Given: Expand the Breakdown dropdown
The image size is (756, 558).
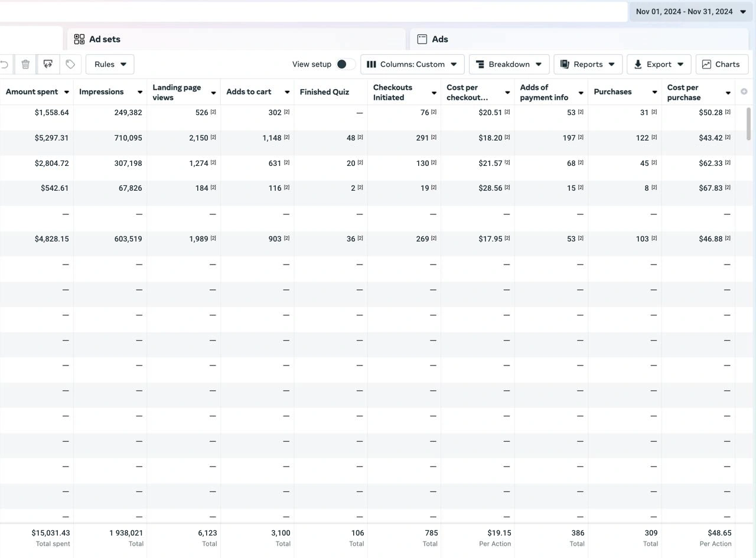Looking at the screenshot, I should click(509, 64).
